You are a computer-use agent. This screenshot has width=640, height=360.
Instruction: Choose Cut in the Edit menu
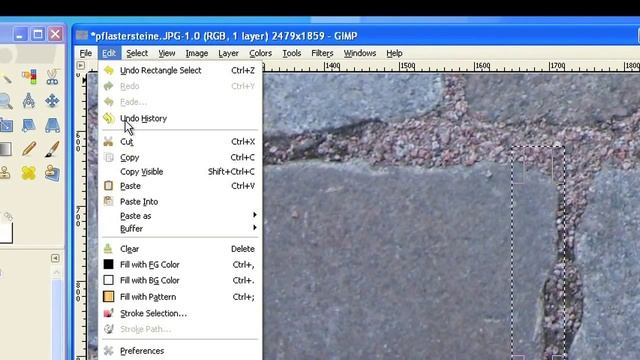pyautogui.click(x=180, y=142)
